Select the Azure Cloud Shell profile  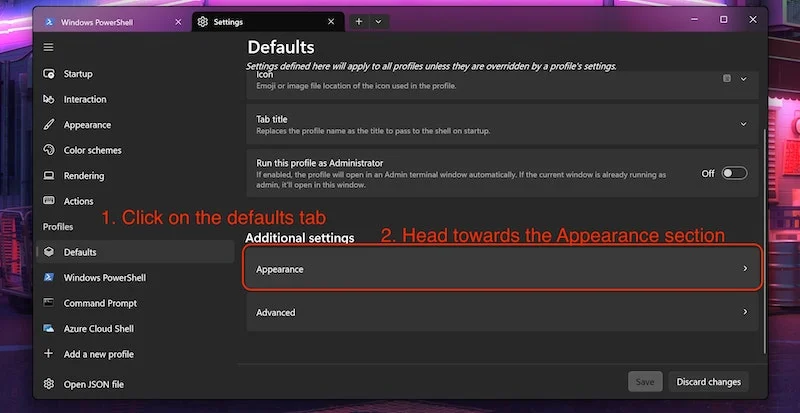click(135, 329)
